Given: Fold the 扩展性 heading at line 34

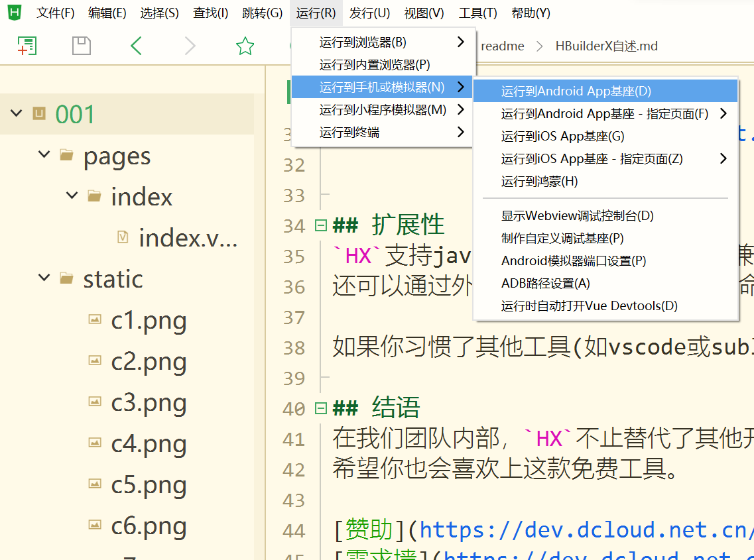Looking at the screenshot, I should pyautogui.click(x=321, y=225).
